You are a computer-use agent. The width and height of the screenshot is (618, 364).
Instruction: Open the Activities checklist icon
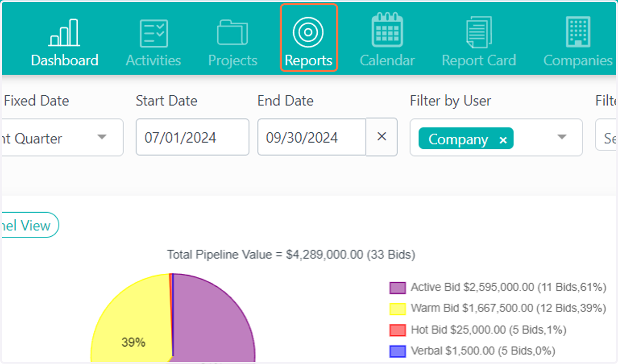[153, 32]
